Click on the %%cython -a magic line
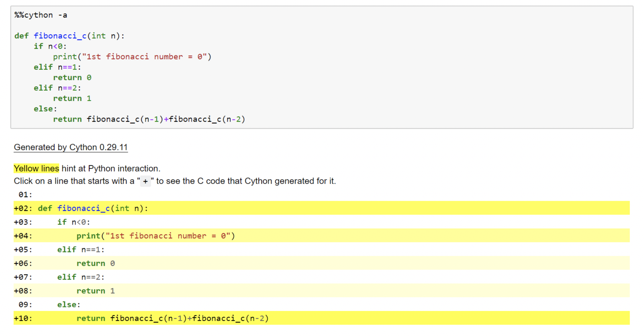644x336 pixels. point(41,15)
